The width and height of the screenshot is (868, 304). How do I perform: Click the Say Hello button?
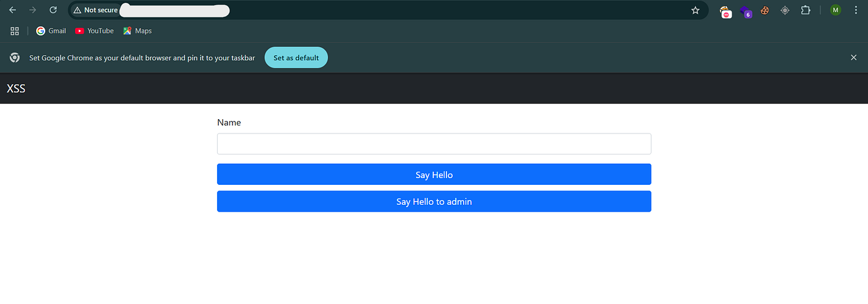click(434, 174)
